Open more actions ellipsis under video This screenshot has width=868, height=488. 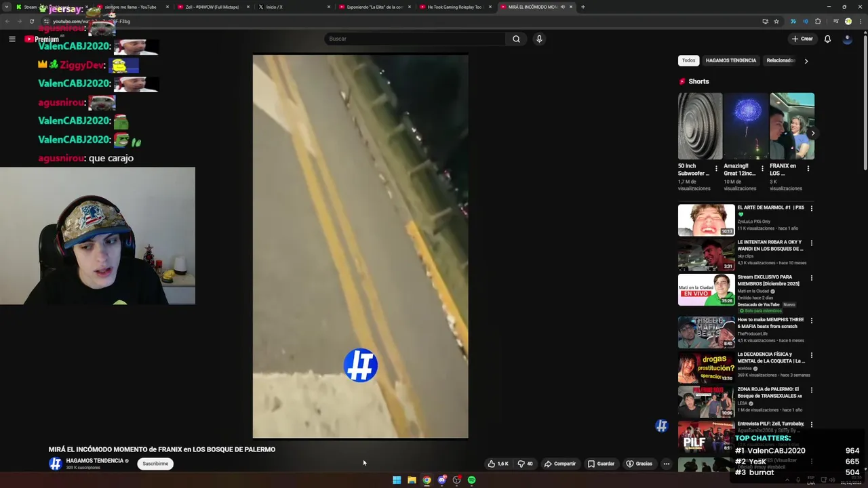(x=667, y=464)
